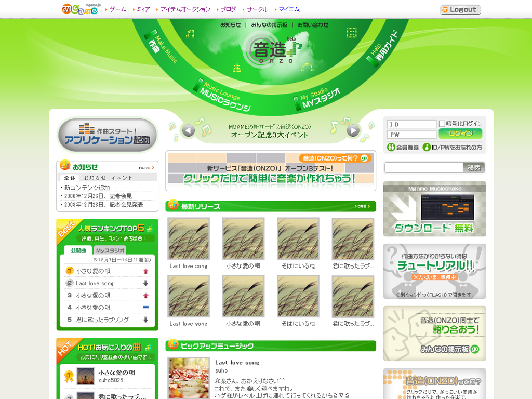Open 会員登録 registration link
This screenshot has height=399, width=532.
point(403,147)
